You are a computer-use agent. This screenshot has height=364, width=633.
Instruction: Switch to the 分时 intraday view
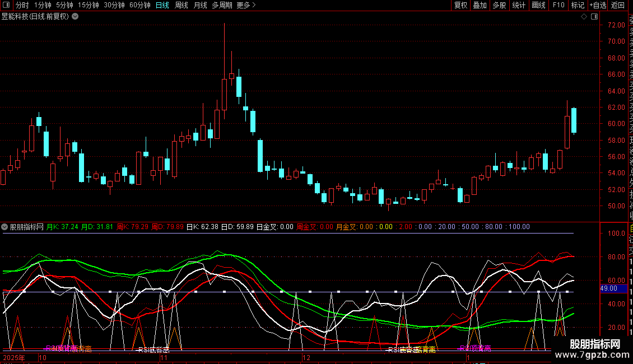coord(22,5)
